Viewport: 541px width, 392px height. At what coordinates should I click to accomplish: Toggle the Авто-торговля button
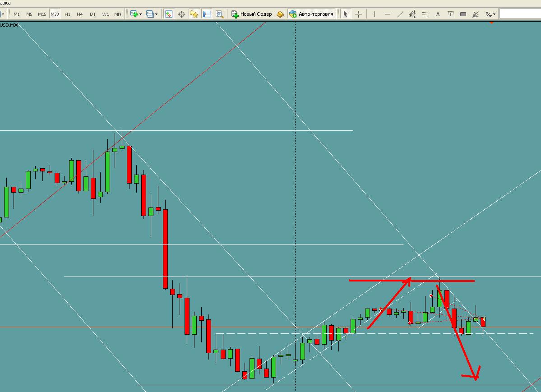(x=312, y=14)
